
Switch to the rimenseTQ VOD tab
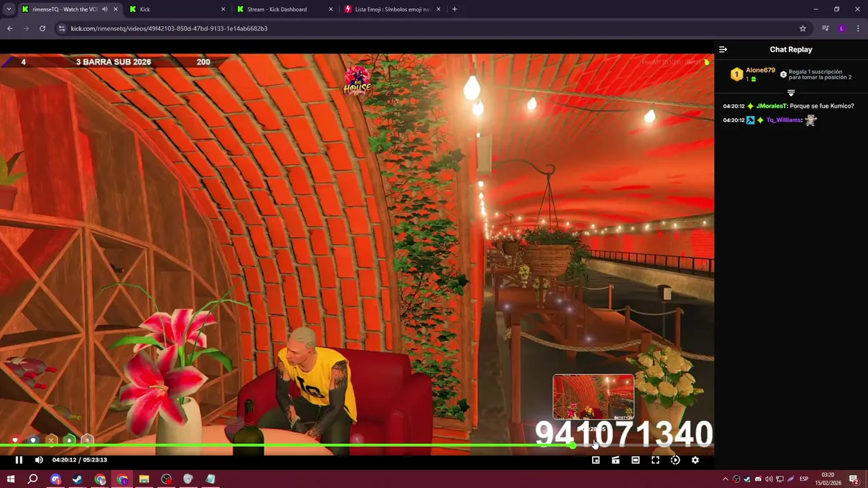(x=64, y=9)
